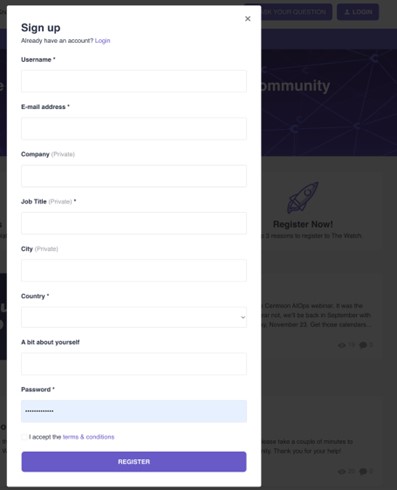Select the Job Title input field
This screenshot has width=397, height=490.
134,223
